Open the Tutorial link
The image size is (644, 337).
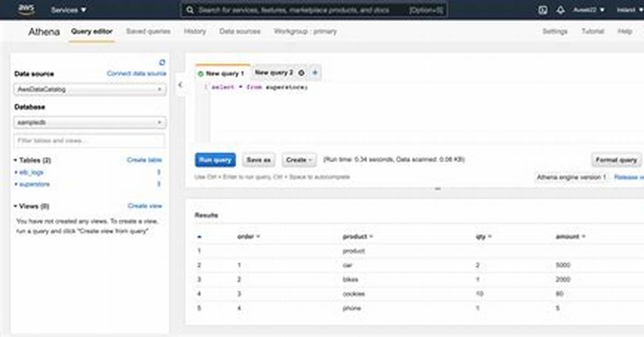(x=592, y=31)
